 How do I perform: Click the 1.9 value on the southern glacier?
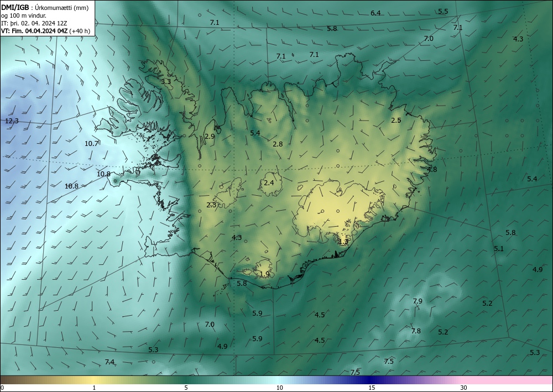264,274
